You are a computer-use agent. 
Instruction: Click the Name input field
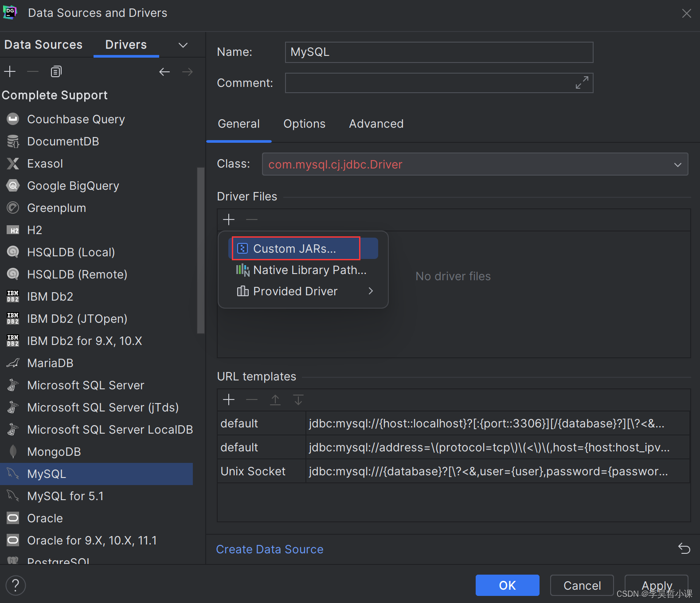pyautogui.click(x=439, y=52)
